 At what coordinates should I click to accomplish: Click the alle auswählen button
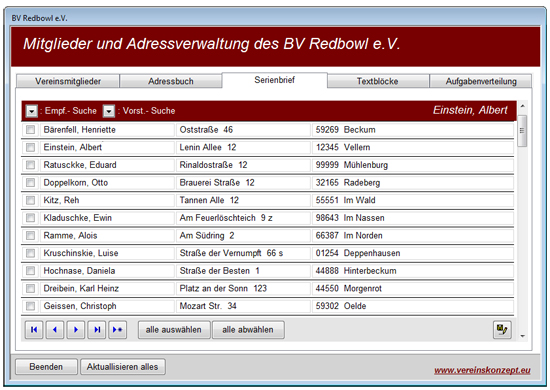click(174, 330)
